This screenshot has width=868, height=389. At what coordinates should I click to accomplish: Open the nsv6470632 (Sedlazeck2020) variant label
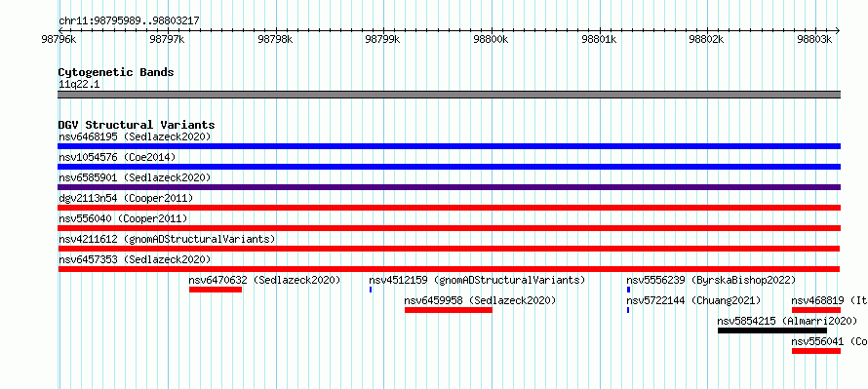pos(264,280)
